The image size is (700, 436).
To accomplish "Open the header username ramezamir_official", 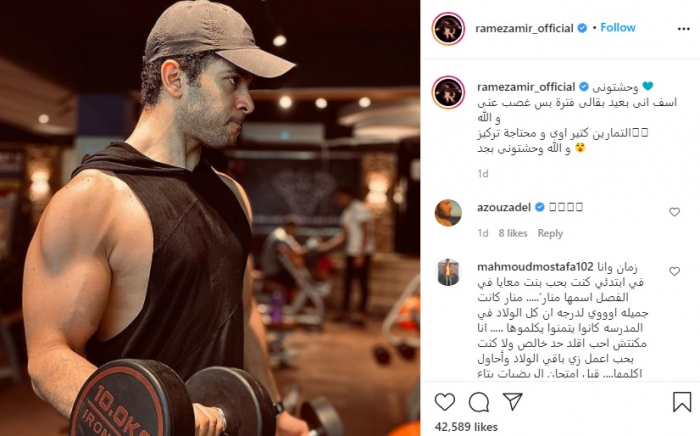I will pos(524,29).
